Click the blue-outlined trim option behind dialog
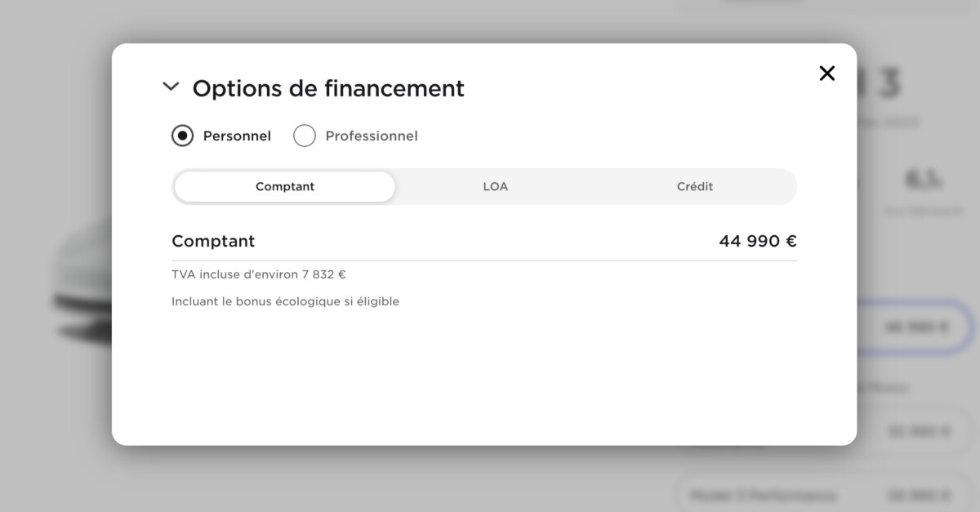The height and width of the screenshot is (512, 980). (915, 327)
